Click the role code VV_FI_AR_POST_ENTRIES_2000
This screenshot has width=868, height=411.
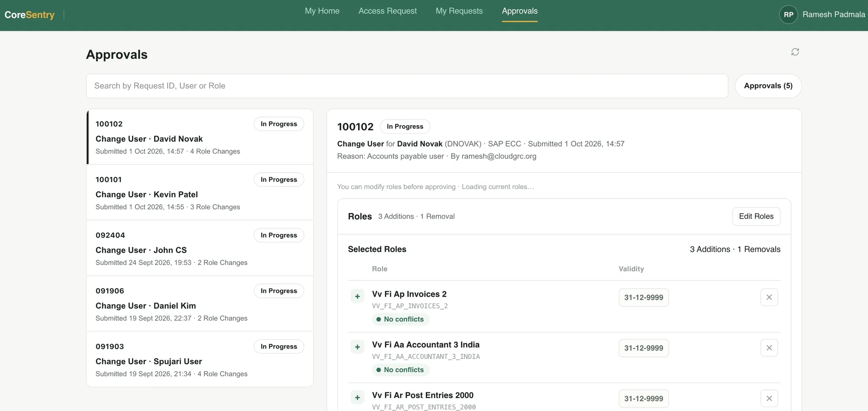pyautogui.click(x=424, y=407)
